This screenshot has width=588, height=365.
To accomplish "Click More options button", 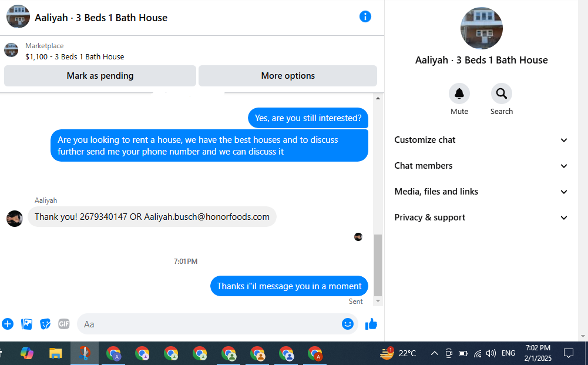I will pos(288,76).
